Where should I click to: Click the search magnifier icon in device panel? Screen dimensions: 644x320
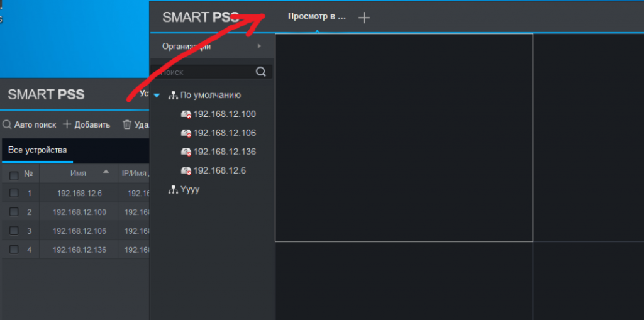pos(261,72)
